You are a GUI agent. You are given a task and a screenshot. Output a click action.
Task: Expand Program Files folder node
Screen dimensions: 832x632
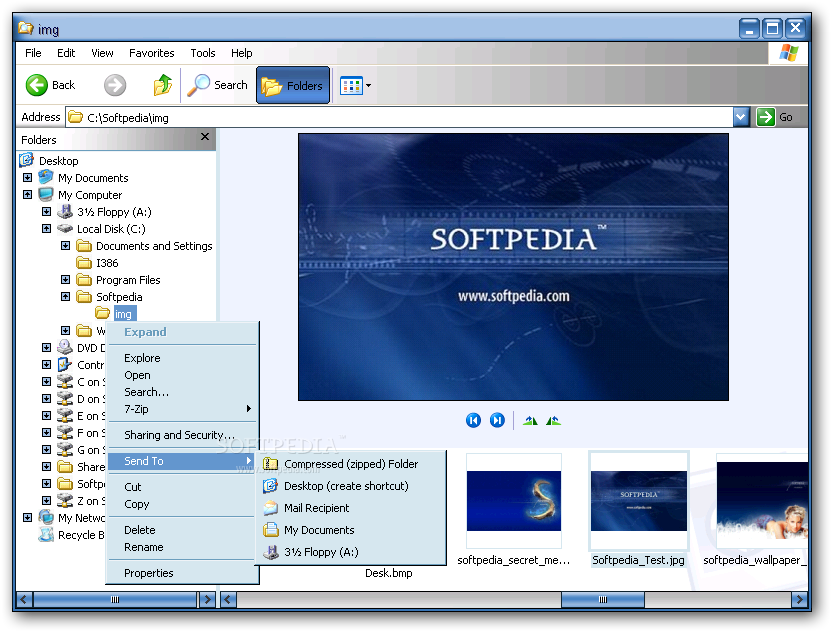(66, 280)
